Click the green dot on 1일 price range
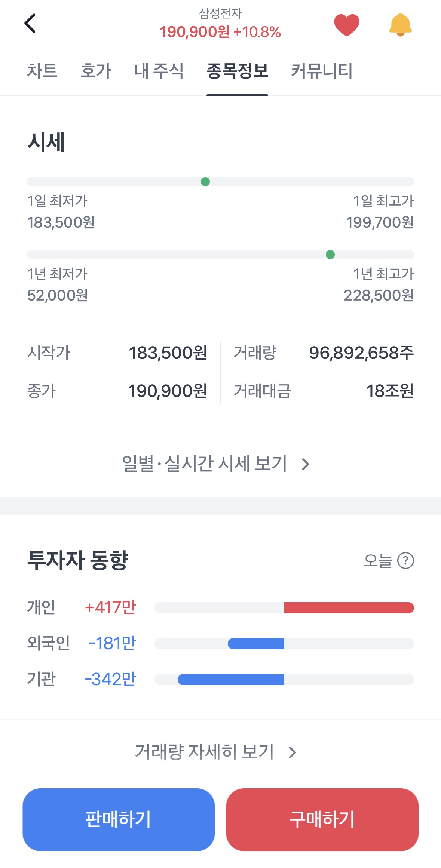Screen dimensions: 441x868 [205, 182]
